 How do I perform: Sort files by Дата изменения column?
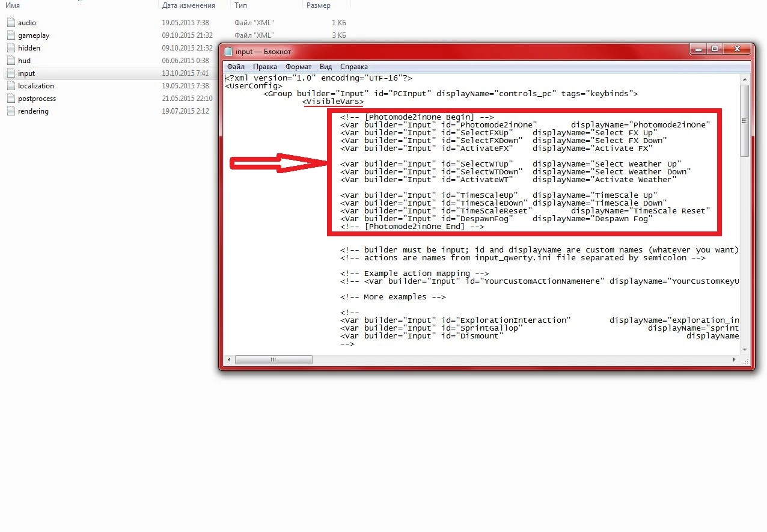188,5
